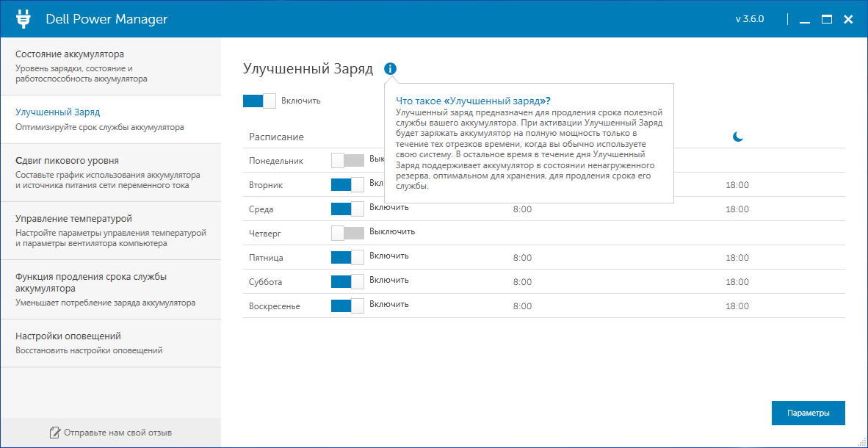Viewport: 868px width, 448px height.
Task: Turn on the Четверг schedule switch
Action: (x=347, y=233)
